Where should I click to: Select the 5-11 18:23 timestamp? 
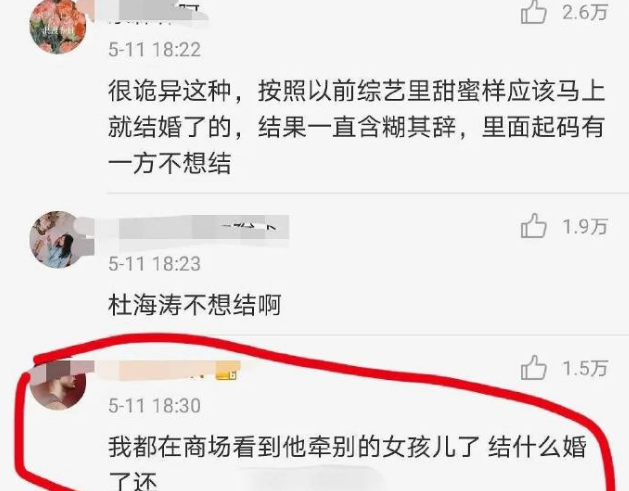coord(154,264)
